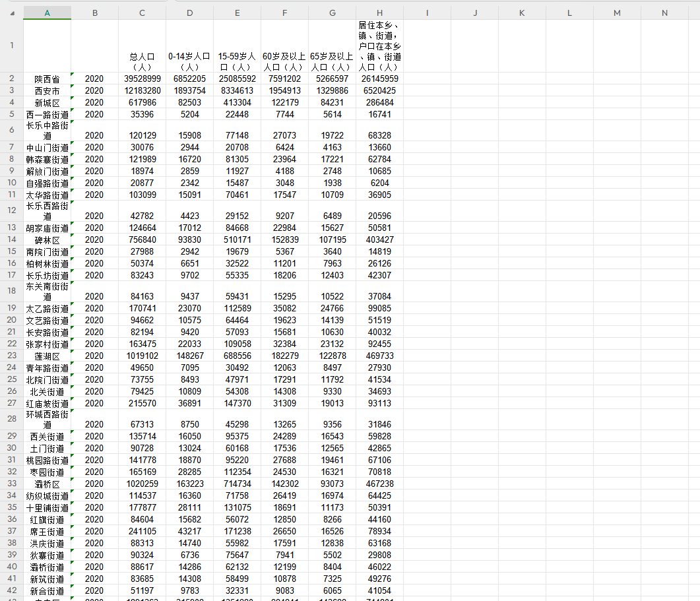Screen dimensions: 700x601
Task: Click cell containing 莲湖区
Action: [x=48, y=356]
